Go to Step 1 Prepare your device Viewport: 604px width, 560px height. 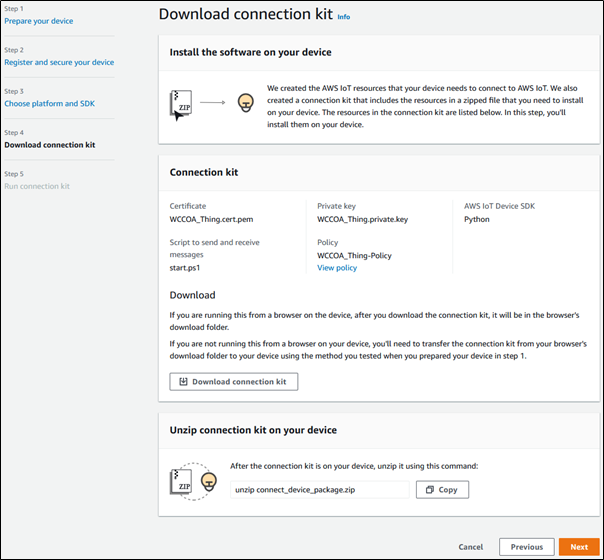tap(38, 21)
